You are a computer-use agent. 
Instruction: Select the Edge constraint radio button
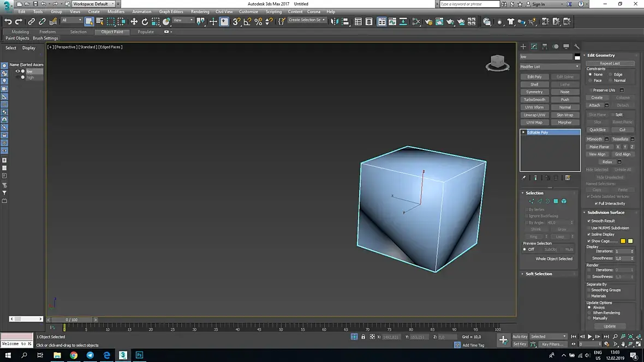pyautogui.click(x=609, y=74)
